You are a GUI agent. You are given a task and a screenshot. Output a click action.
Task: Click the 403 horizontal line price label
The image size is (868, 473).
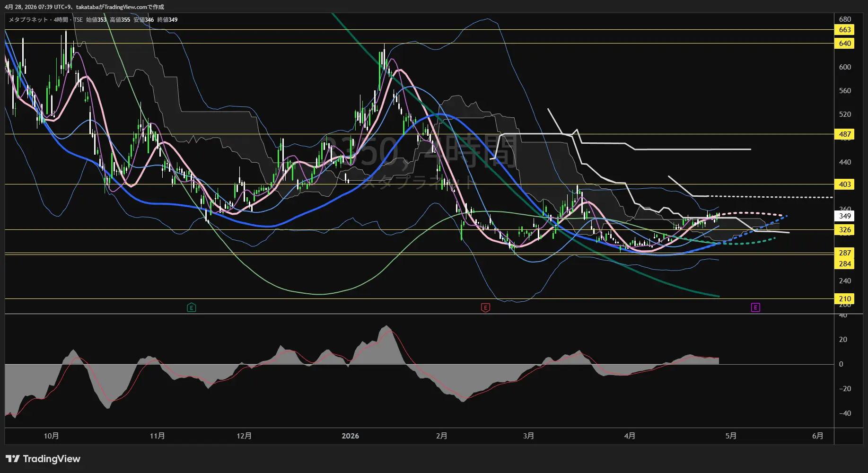[x=845, y=184]
